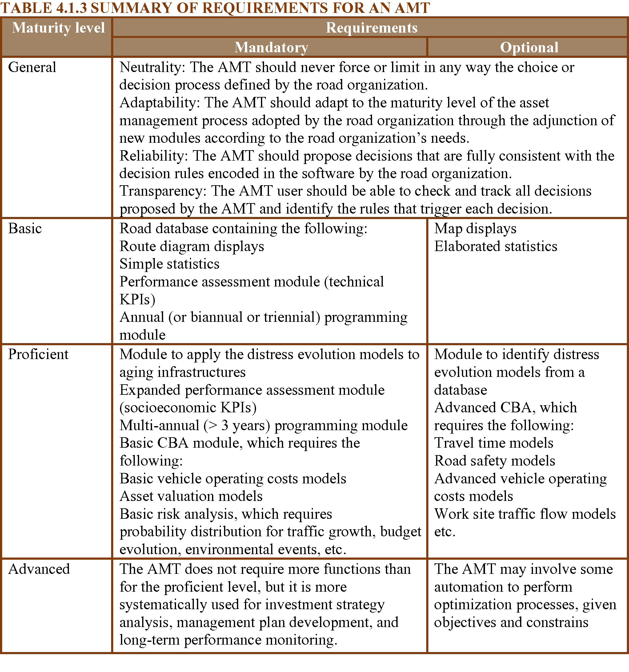Select the General maturity level cell
Image resolution: width=629 pixels, height=672 pixels.
coord(32,67)
